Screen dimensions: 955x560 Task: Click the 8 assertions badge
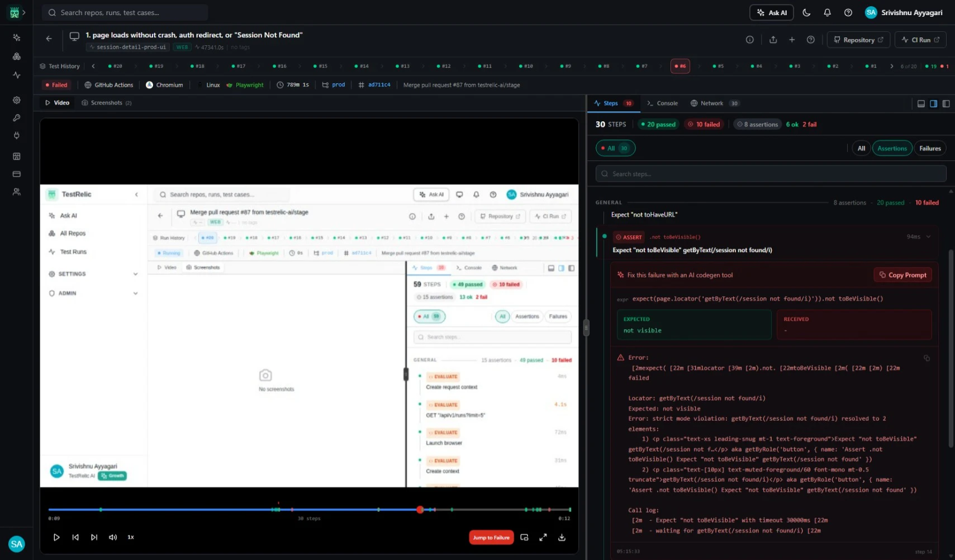[x=758, y=124]
